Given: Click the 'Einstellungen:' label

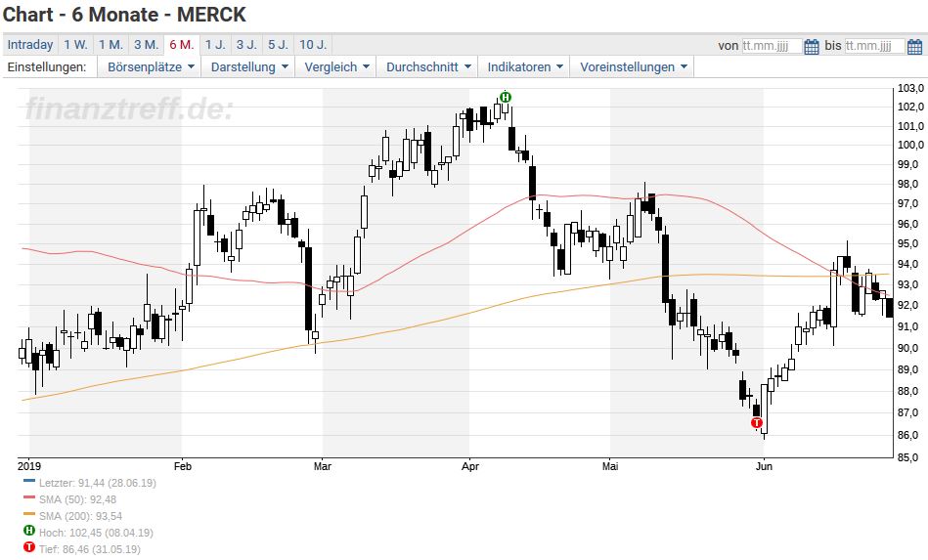Looking at the screenshot, I should click(x=47, y=66).
